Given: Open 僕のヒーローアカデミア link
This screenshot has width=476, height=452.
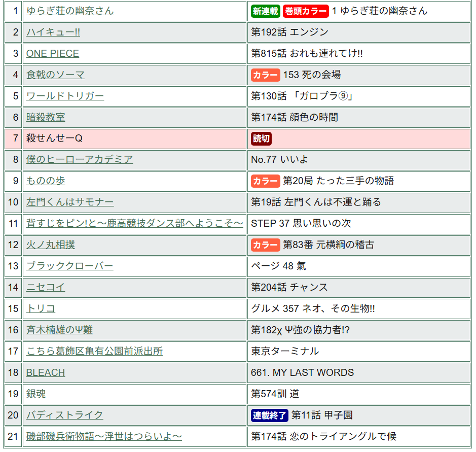Looking at the screenshot, I should coord(80,159).
